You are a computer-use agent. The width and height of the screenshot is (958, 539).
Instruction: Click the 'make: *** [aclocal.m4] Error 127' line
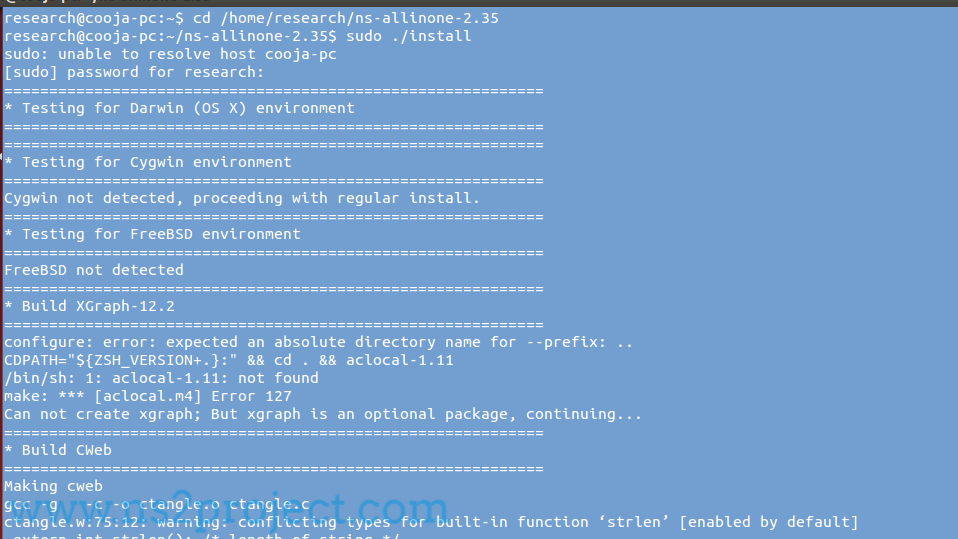coord(148,396)
